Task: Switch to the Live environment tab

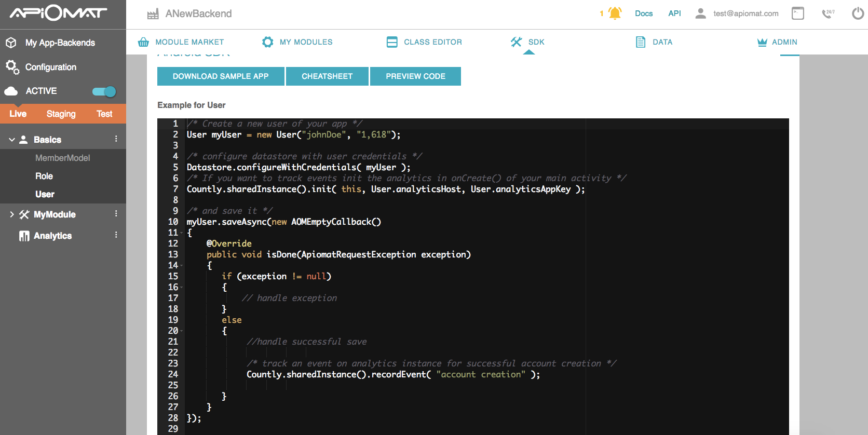Action: (x=18, y=114)
